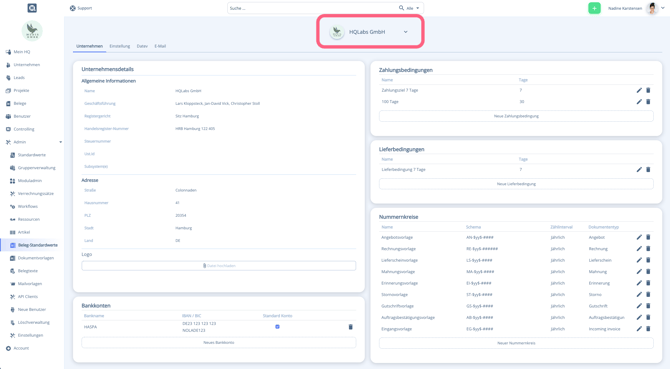Click the company logo above the sidebar

coord(32,31)
